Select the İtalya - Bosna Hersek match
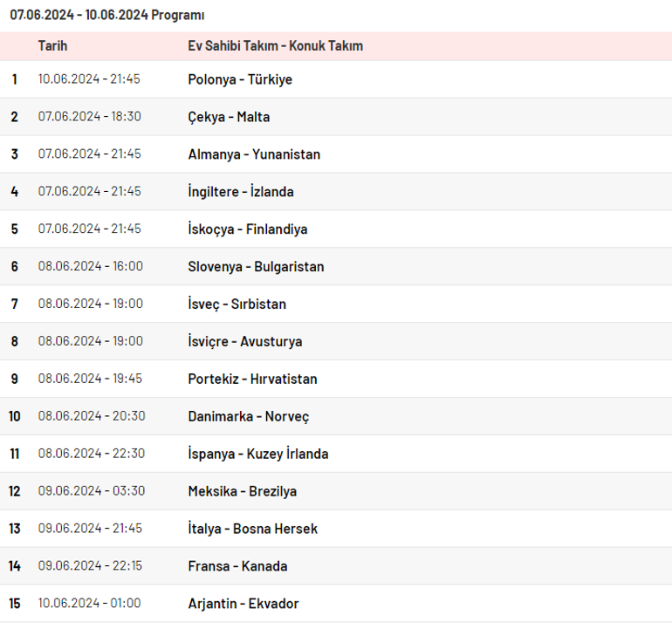 coord(336,529)
